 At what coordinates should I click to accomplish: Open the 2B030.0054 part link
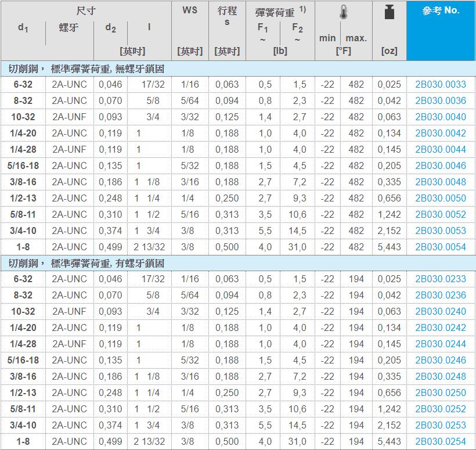(x=441, y=247)
